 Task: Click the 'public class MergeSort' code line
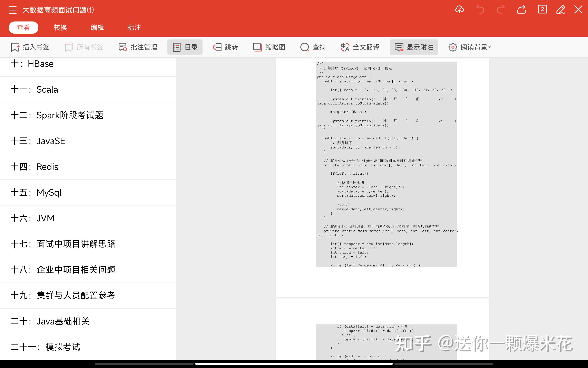[x=344, y=77]
